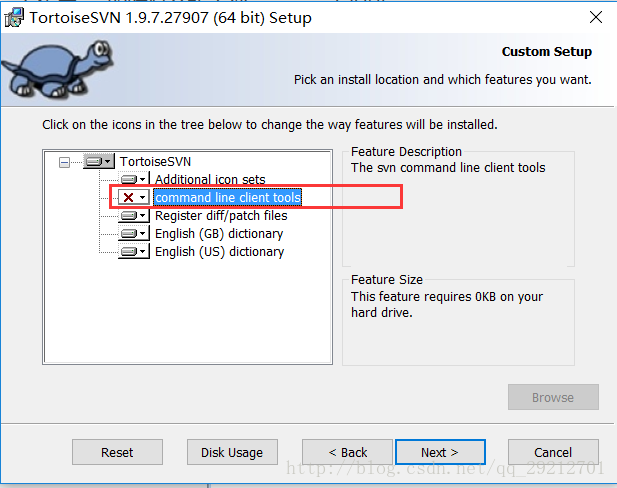Viewport: 617px width, 488px height.
Task: Proceed with the Next button
Action: pos(440,452)
